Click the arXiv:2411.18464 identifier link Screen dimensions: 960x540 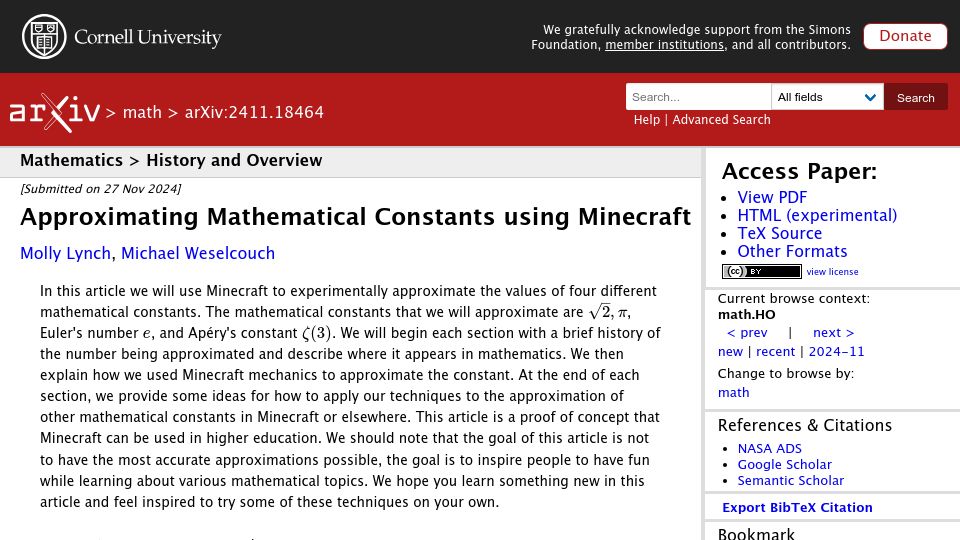[x=254, y=113]
